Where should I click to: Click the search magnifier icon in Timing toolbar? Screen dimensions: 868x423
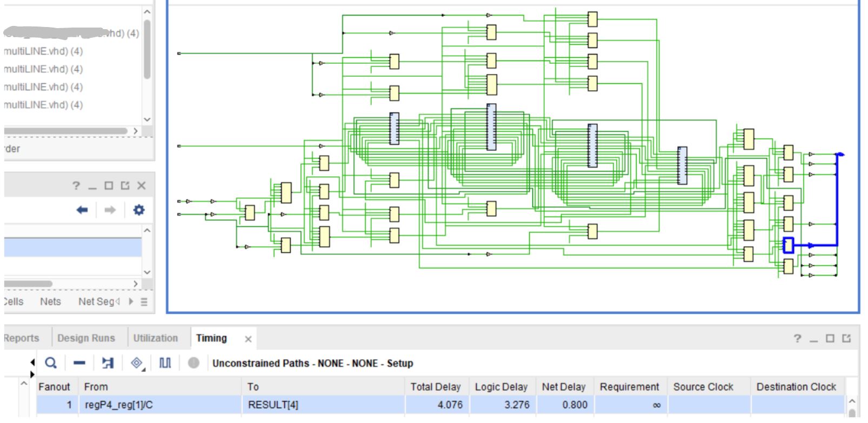click(x=51, y=363)
